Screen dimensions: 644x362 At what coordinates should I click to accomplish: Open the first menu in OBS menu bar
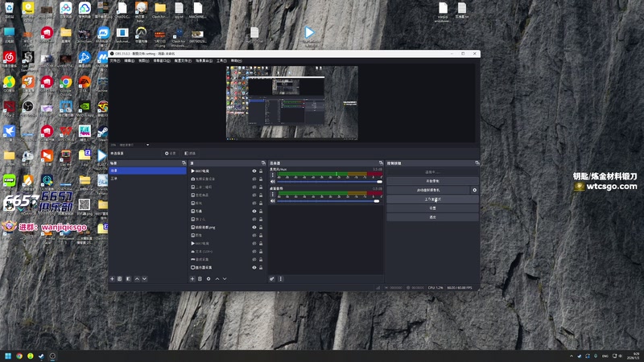point(114,60)
